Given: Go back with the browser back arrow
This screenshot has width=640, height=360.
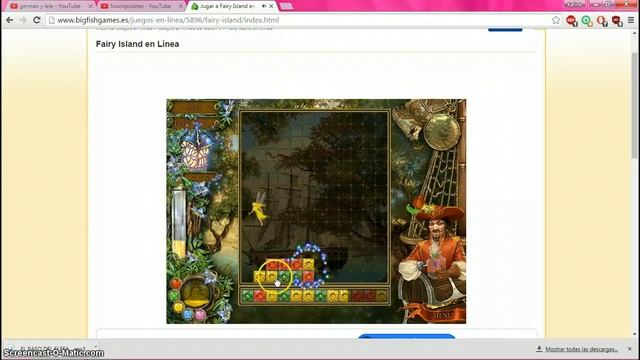Looking at the screenshot, I should [9, 20].
